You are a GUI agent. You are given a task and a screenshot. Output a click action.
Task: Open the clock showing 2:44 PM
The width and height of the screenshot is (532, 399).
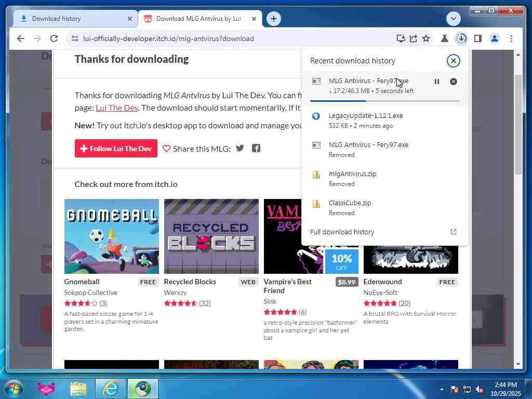(x=506, y=389)
